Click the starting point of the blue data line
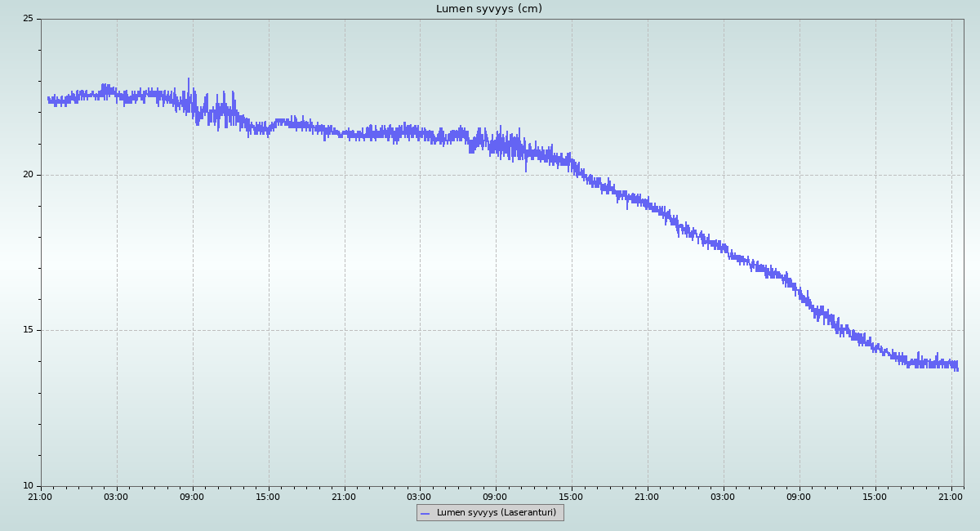 (48, 99)
